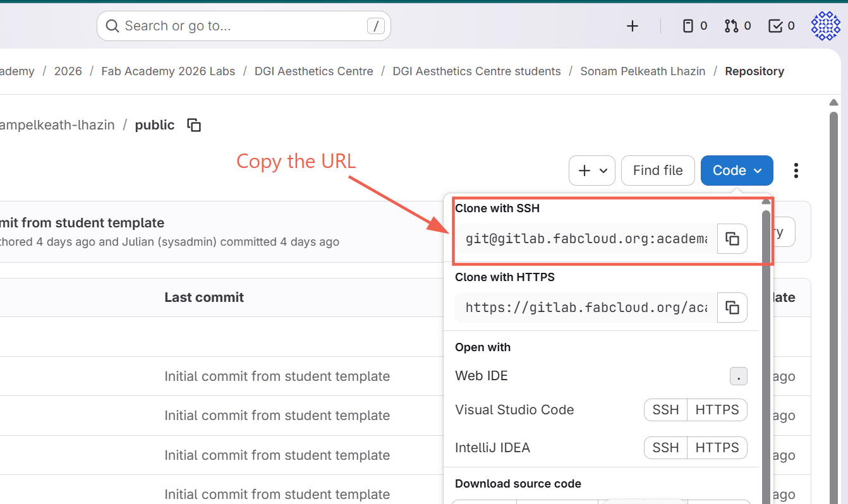This screenshot has width=848, height=504.
Task: Copy the HTTPS clone URL
Action: click(732, 308)
